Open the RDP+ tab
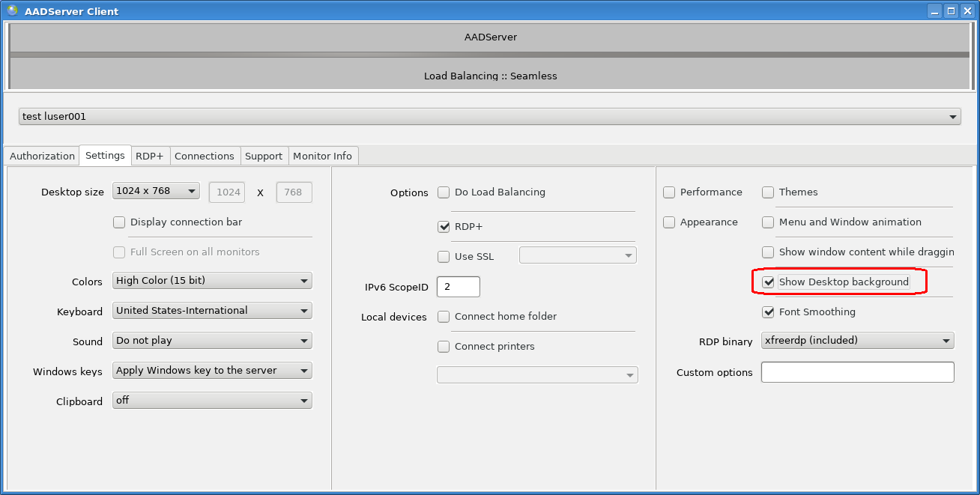 coord(149,156)
